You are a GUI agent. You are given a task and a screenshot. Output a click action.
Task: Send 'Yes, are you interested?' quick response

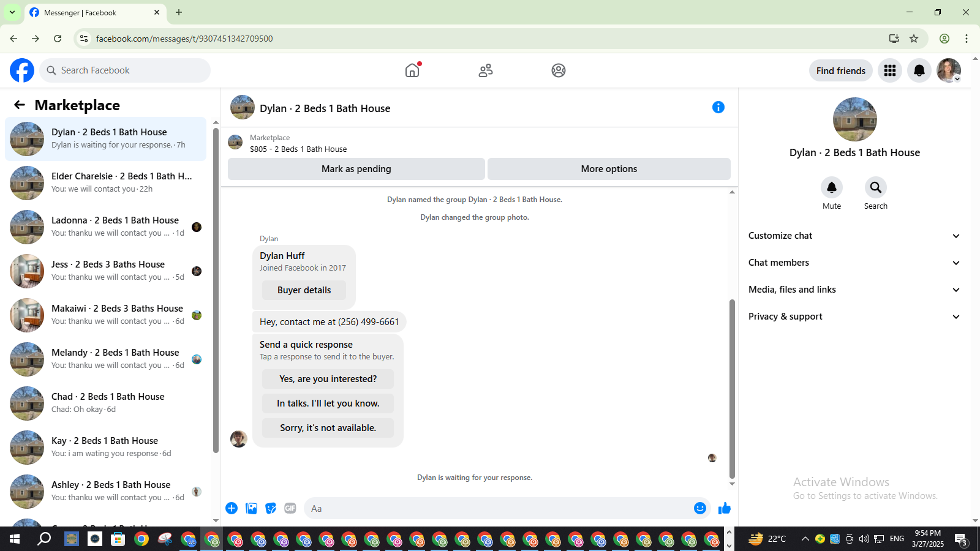328,379
